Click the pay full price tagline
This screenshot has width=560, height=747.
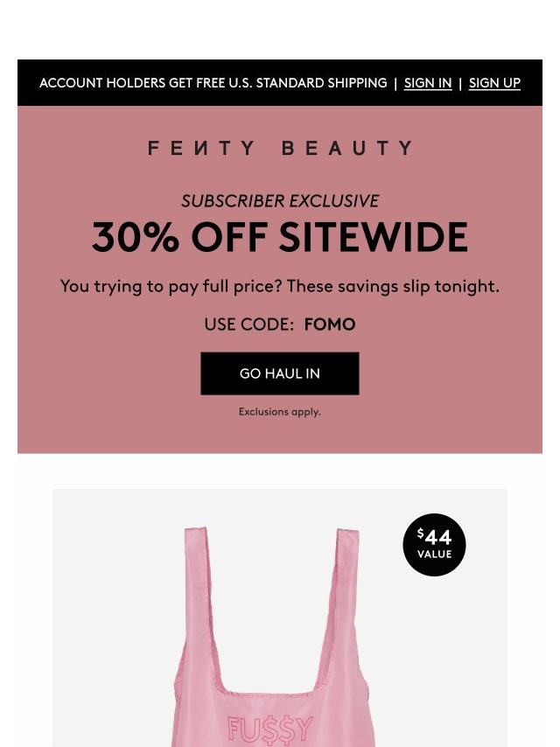pos(280,286)
